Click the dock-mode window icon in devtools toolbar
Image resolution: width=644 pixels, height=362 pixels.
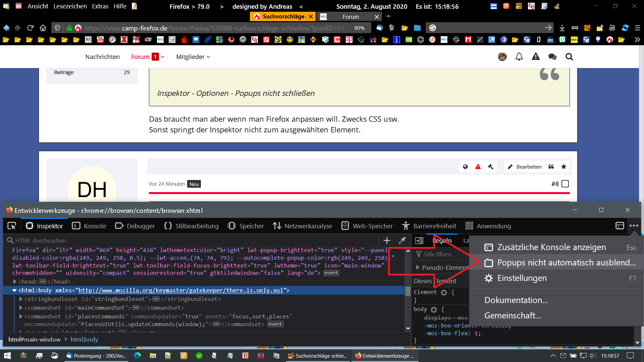pyautogui.click(x=620, y=226)
